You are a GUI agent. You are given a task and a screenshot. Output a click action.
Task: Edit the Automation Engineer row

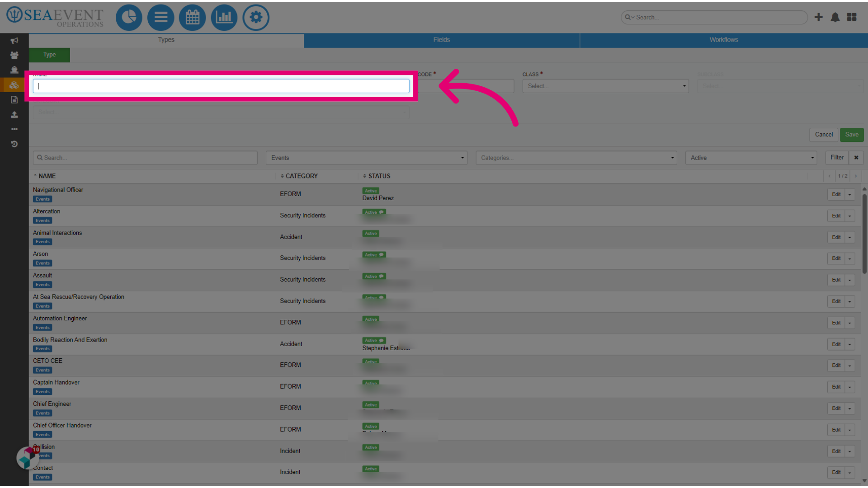pyautogui.click(x=836, y=323)
